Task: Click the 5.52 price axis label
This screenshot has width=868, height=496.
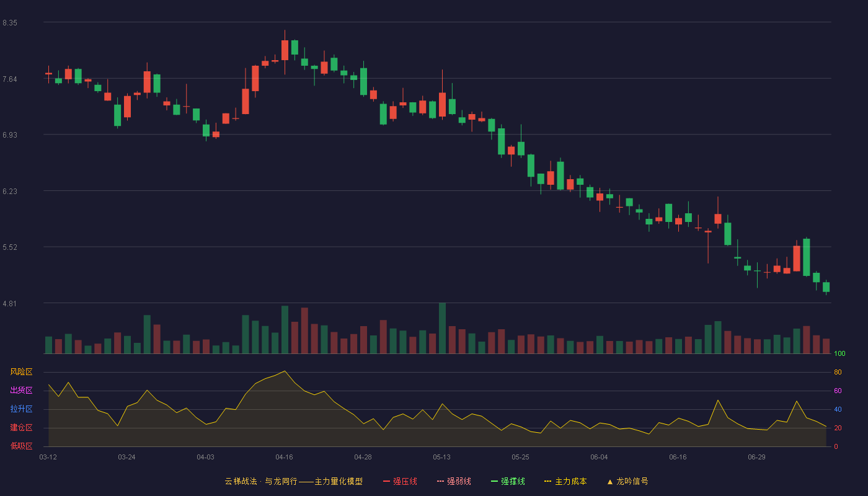Action: (10, 247)
